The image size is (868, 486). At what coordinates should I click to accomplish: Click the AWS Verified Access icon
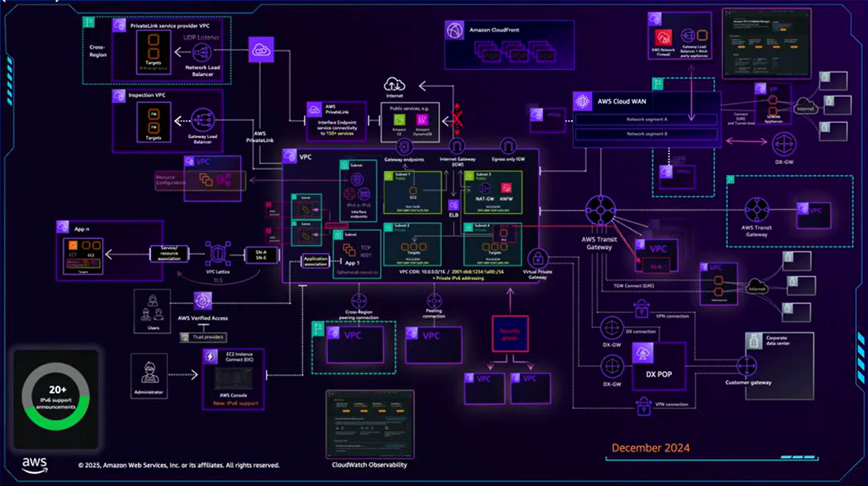(x=202, y=301)
